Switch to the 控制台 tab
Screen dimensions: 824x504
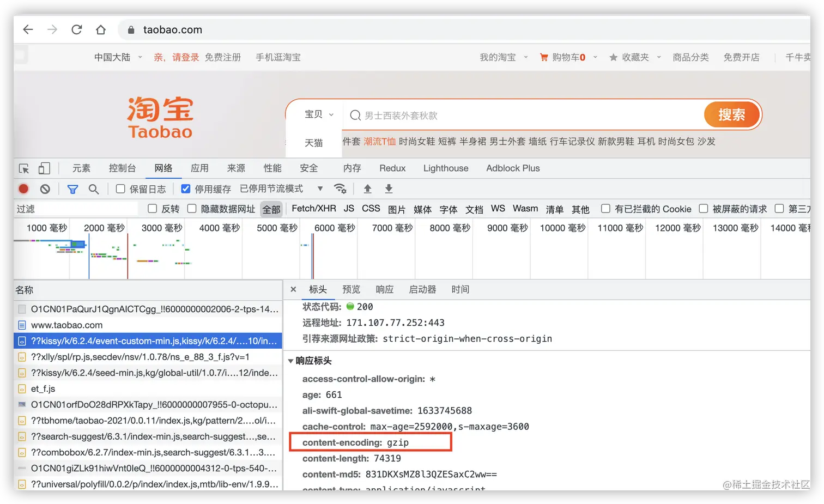click(x=122, y=168)
